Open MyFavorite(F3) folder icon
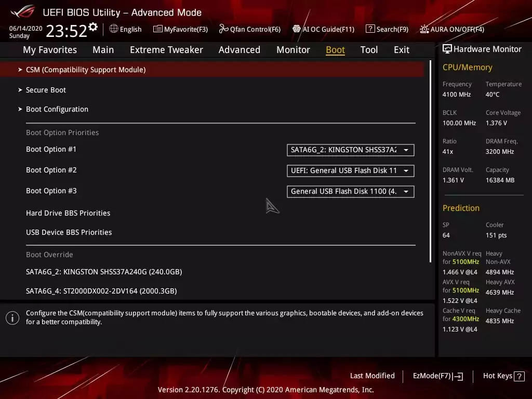The image size is (532, 399). [x=158, y=29]
